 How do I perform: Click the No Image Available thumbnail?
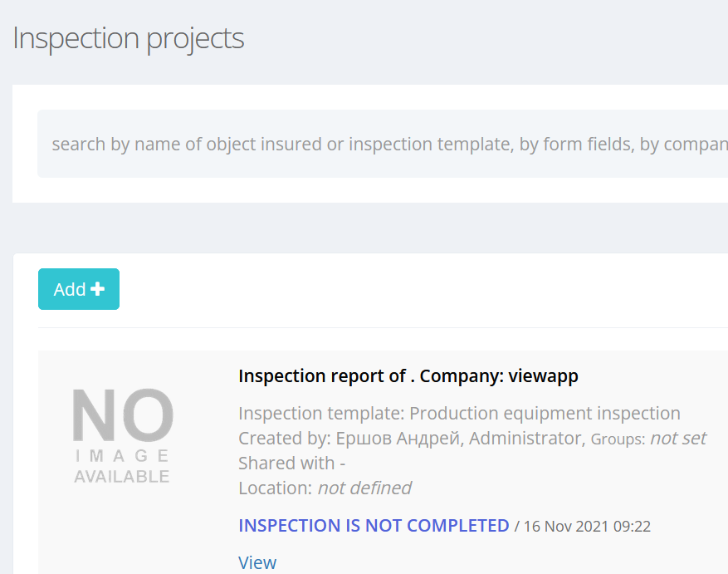click(x=122, y=436)
